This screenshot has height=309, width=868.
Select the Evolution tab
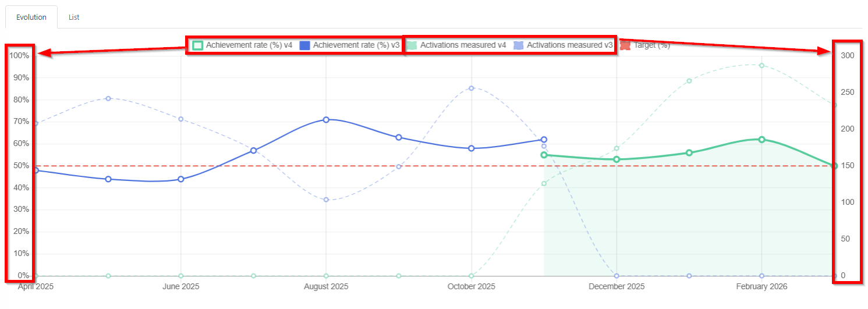pyautogui.click(x=31, y=17)
